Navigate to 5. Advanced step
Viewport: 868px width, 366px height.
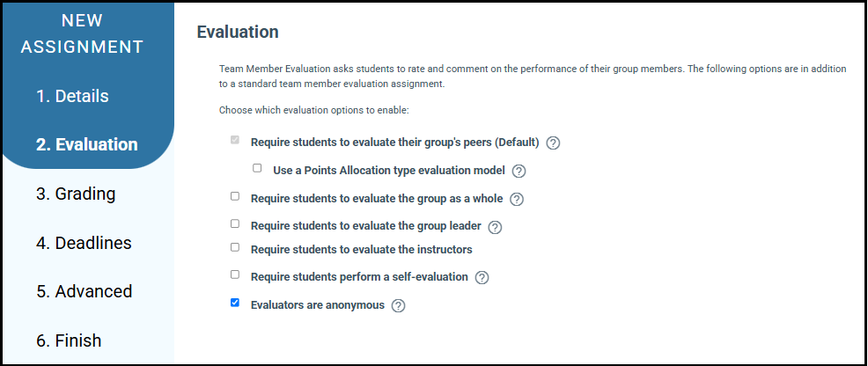pyautogui.click(x=84, y=291)
